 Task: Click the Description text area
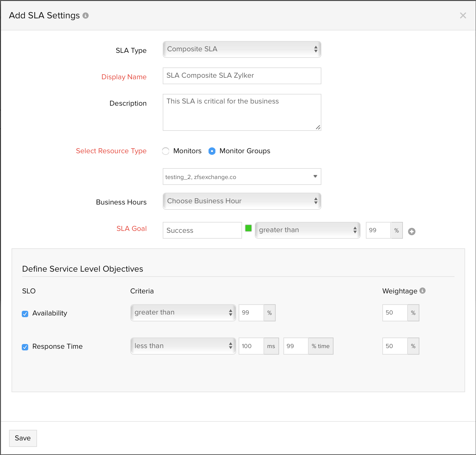[242, 112]
